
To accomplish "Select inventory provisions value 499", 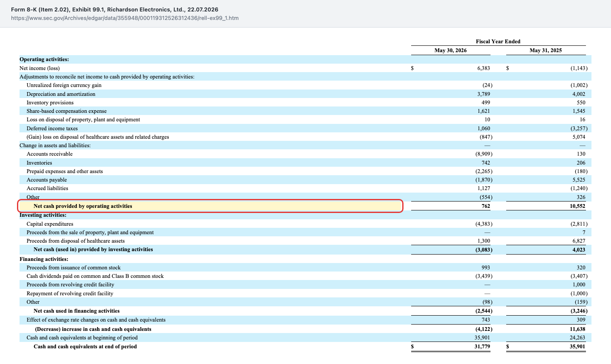I will pos(486,103).
